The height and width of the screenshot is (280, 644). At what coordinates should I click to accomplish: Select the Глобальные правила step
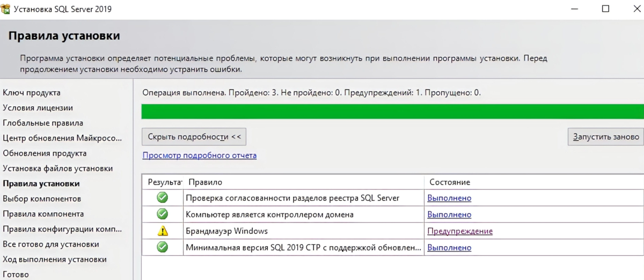[43, 123]
